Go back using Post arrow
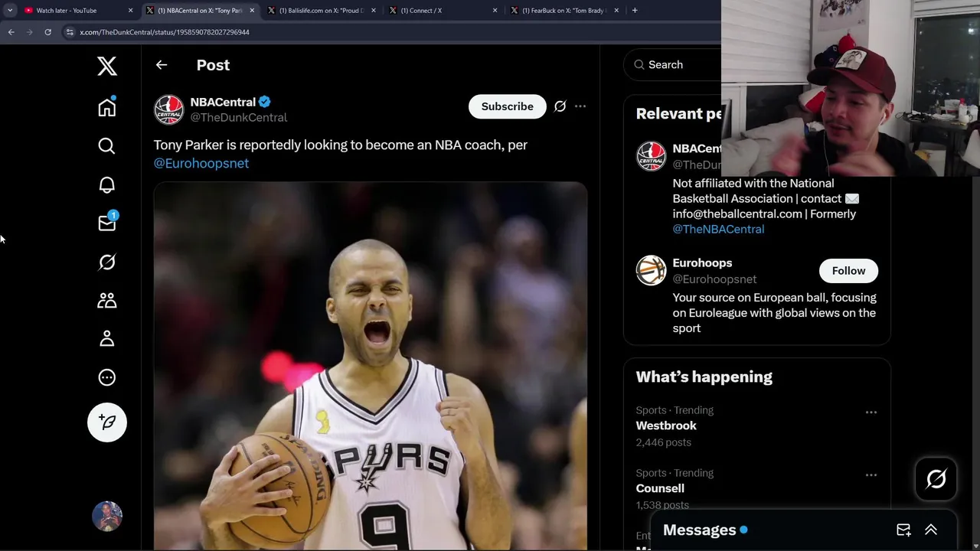 tap(162, 65)
